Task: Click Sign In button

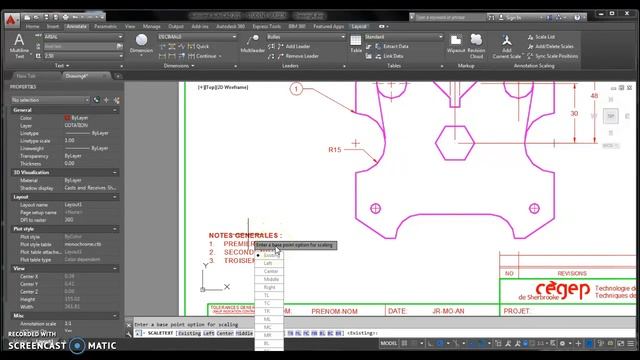Action: point(510,18)
